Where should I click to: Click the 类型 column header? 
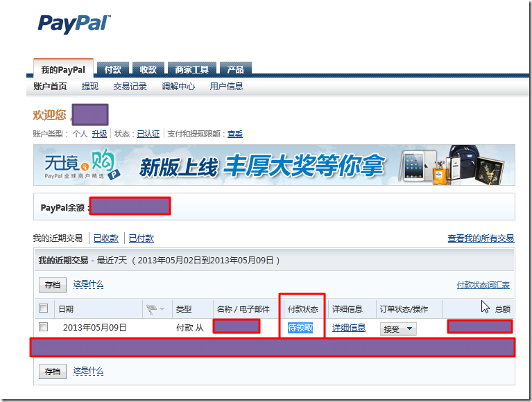click(184, 309)
